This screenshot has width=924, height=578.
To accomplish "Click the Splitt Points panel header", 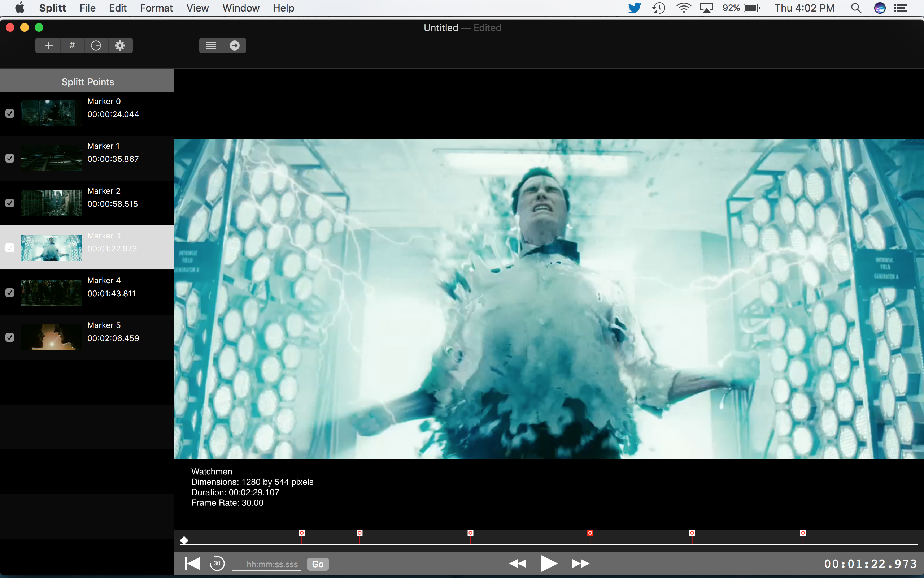I will (x=87, y=81).
